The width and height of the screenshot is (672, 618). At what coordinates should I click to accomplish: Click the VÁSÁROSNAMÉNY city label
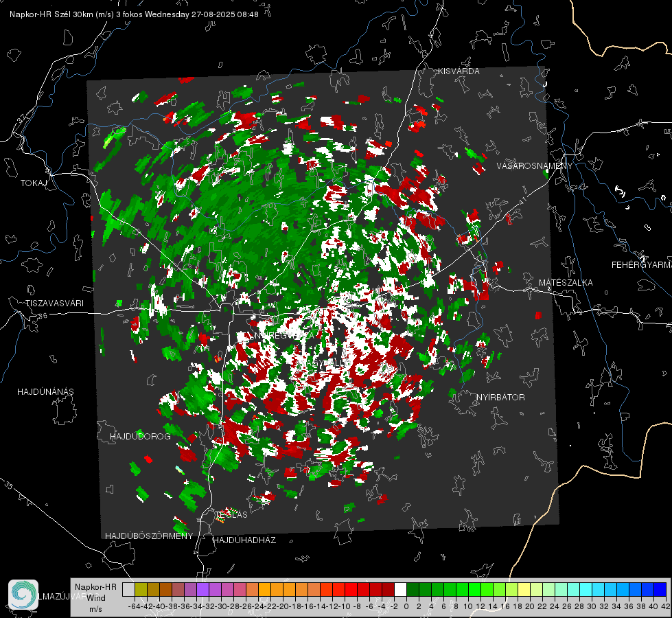point(535,166)
